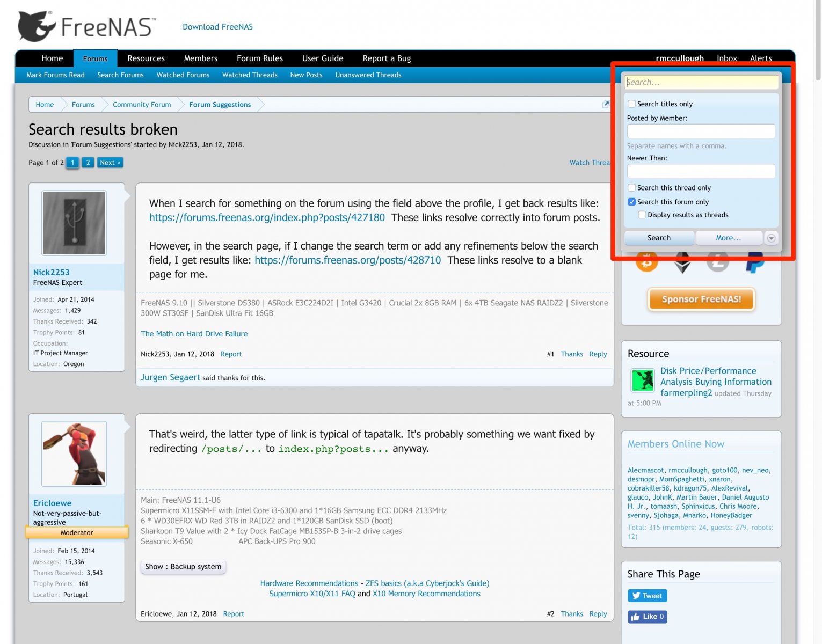Click Thanks on post #1
822x644 pixels.
(571, 354)
